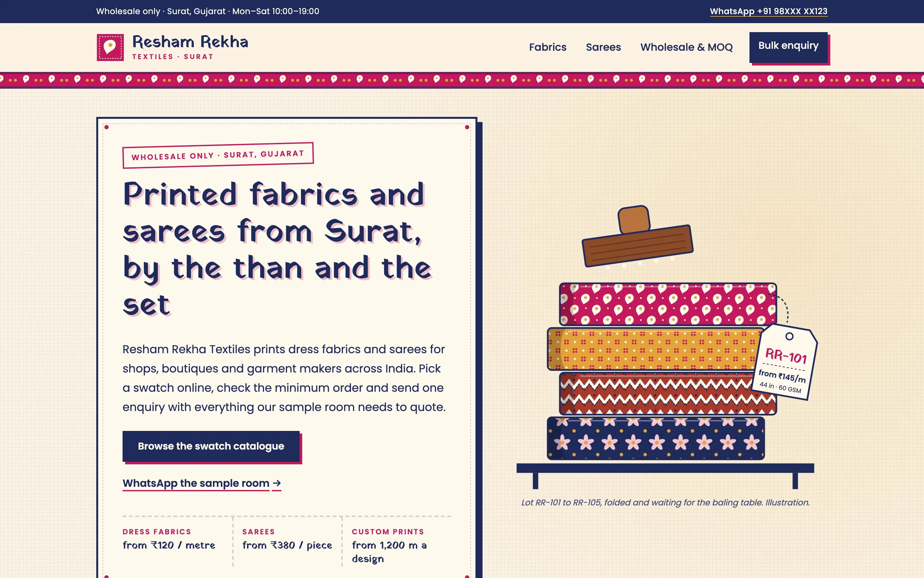Image resolution: width=924 pixels, height=578 pixels.
Task: Click the WhatsApp +91 98XXX XX123 link
Action: coord(768,12)
